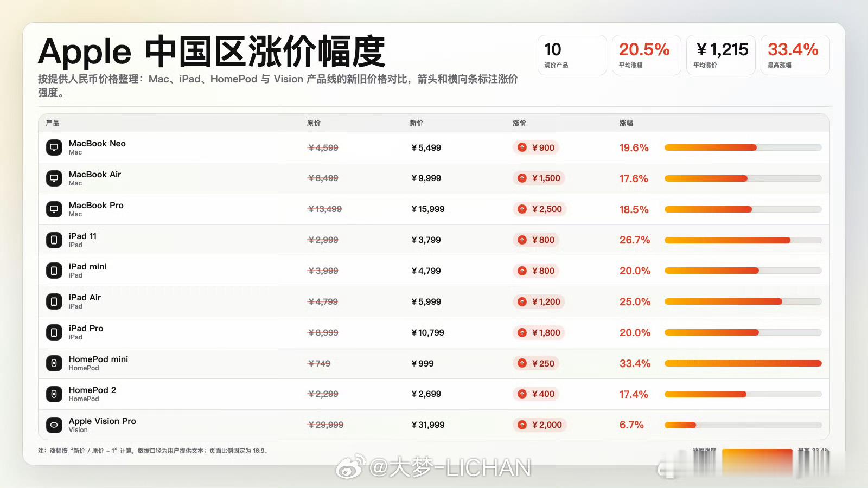This screenshot has width=868, height=488.
Task: Open the ¥1,215 平均涨价 stat card
Action: pyautogui.click(x=721, y=55)
